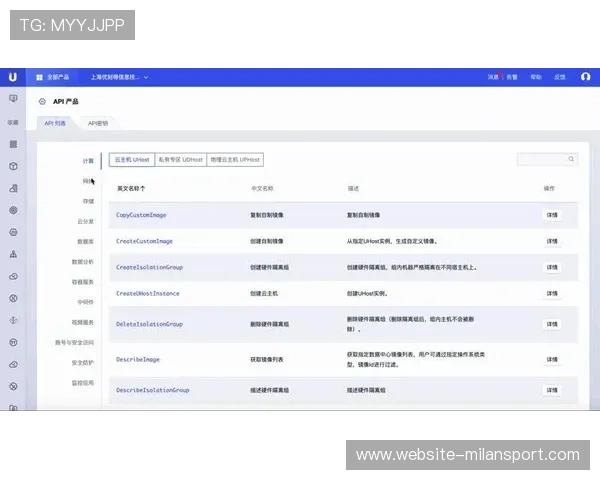Screen dimensions: 600x480
Task: Click the back arrow beside API 产品
Action: click(42, 101)
